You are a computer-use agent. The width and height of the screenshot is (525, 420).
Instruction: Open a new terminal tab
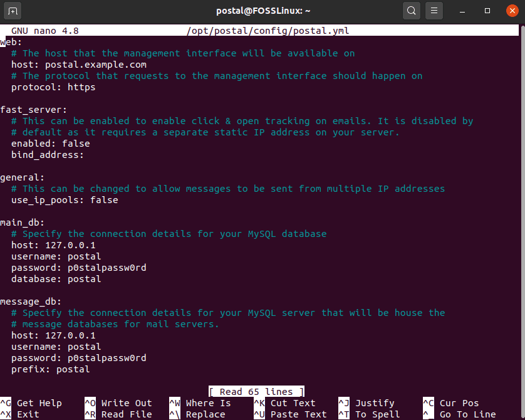12,11
